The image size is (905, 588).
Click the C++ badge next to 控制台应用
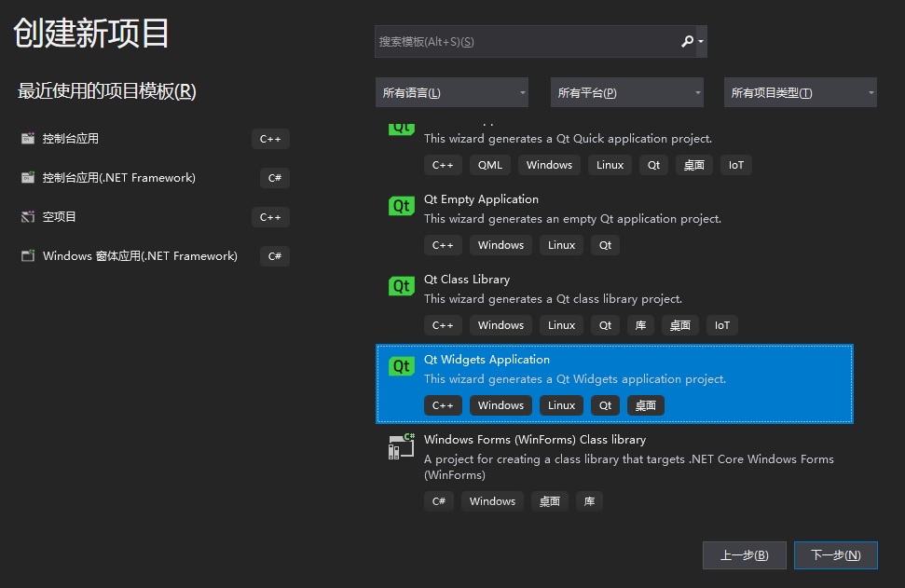tap(270, 139)
